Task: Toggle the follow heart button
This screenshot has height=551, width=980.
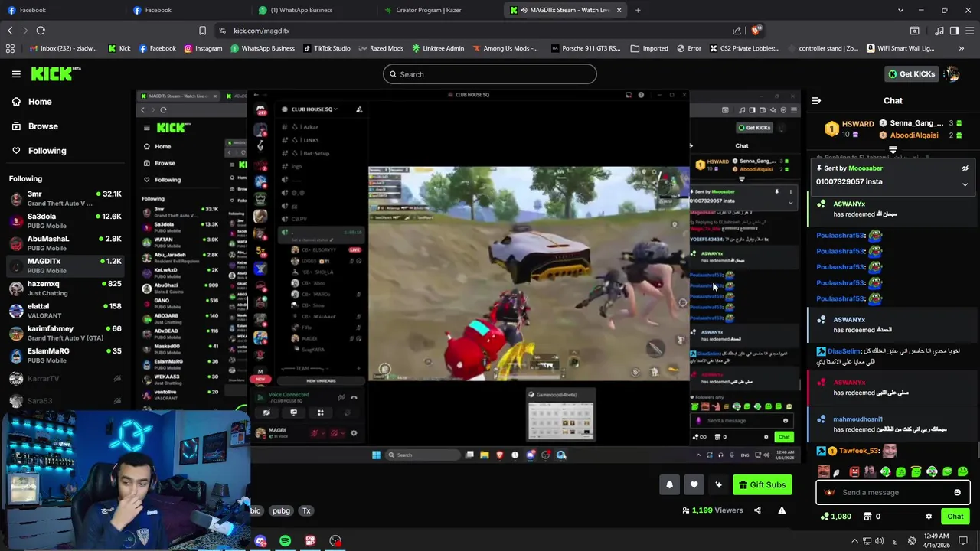Action: tap(694, 484)
